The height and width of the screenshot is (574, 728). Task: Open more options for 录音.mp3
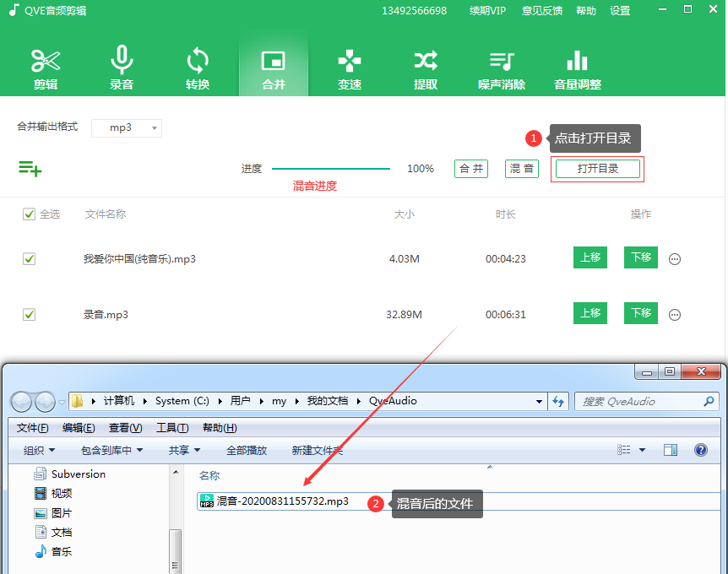pos(675,315)
